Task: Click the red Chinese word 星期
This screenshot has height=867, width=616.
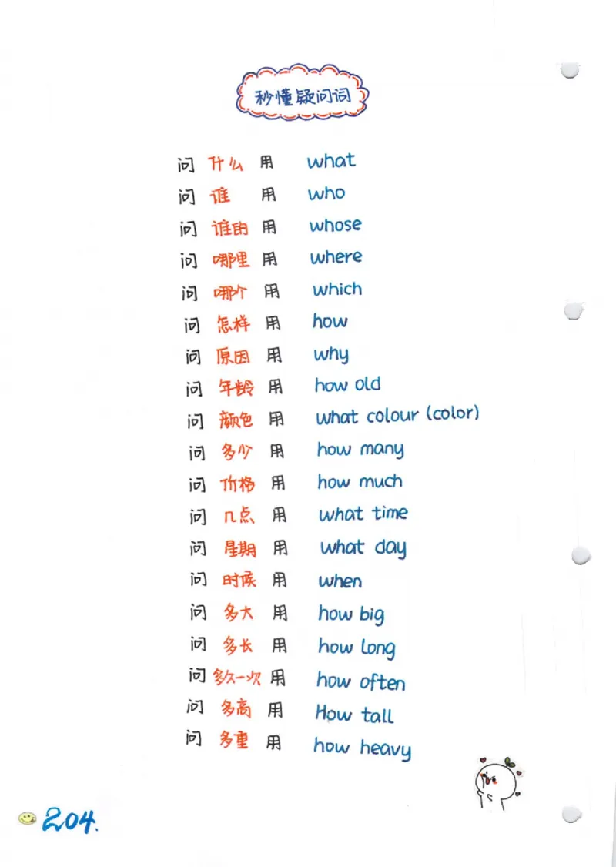Action: (x=239, y=549)
